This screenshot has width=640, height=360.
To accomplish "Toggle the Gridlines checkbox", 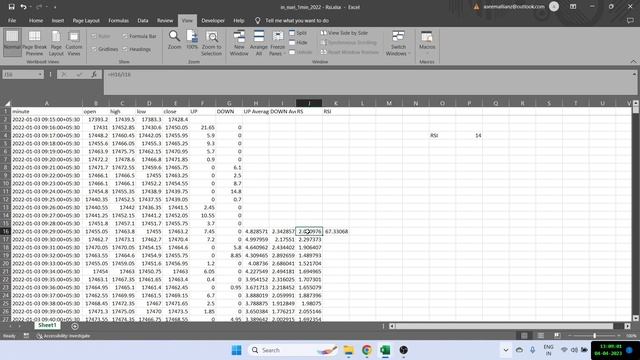I will [104, 49].
